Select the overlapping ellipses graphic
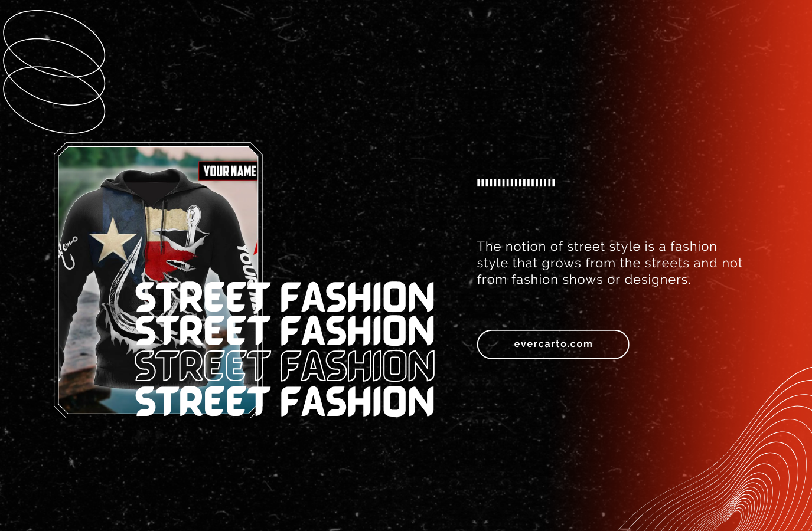The image size is (812, 531). click(x=54, y=72)
